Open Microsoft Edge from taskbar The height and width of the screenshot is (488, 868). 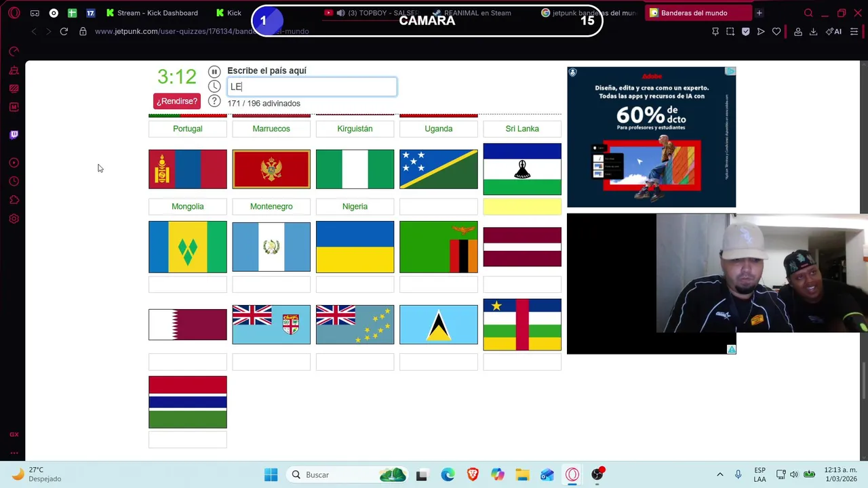(448, 474)
